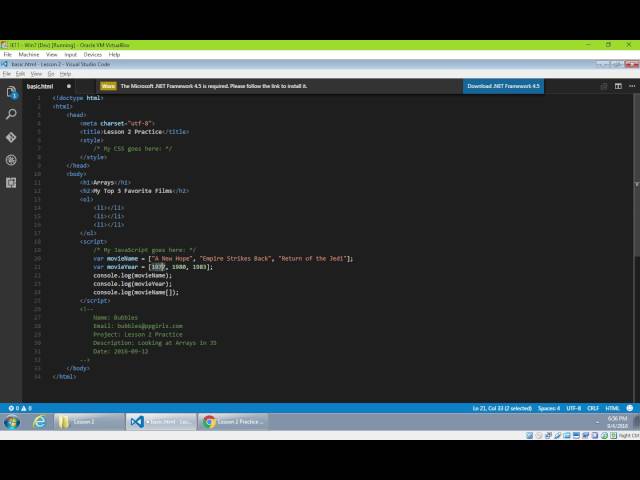This screenshot has height=480, width=640.
Task: Click the Ln 21, Col 33 cursor position indicator
Action: (502, 408)
